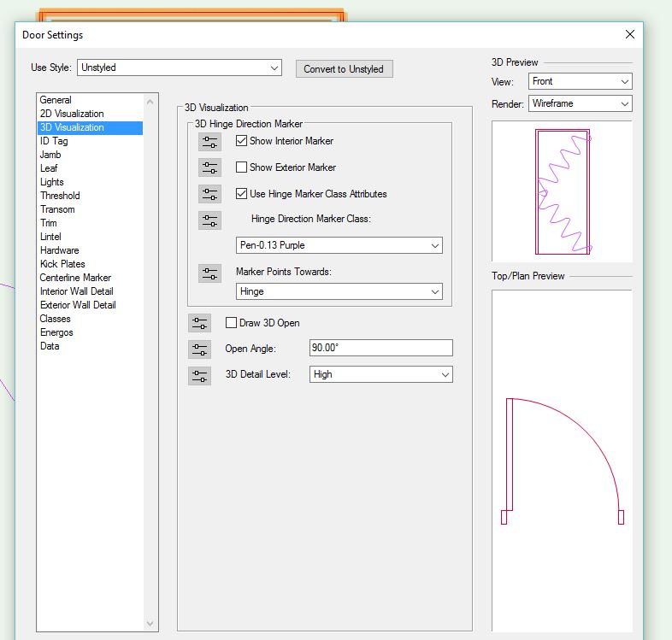
Task: Open Hinge Direction Marker Class dropdown
Action: point(339,245)
